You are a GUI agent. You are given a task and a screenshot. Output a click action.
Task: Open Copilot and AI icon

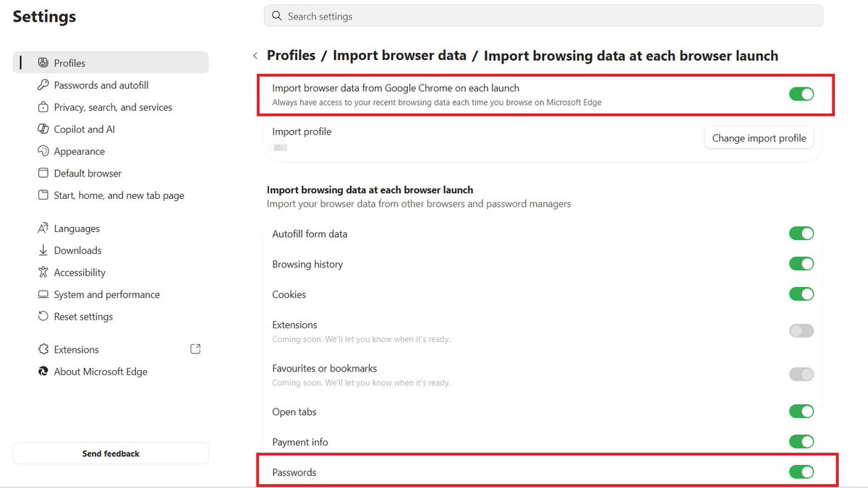click(x=43, y=129)
